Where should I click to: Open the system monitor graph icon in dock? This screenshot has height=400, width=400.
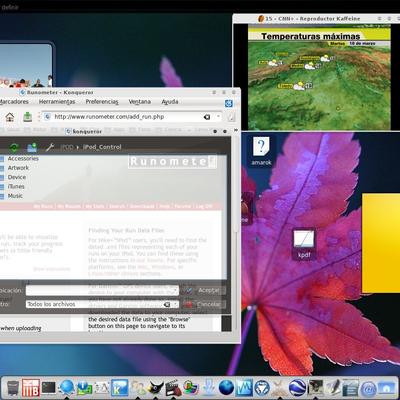(x=244, y=388)
